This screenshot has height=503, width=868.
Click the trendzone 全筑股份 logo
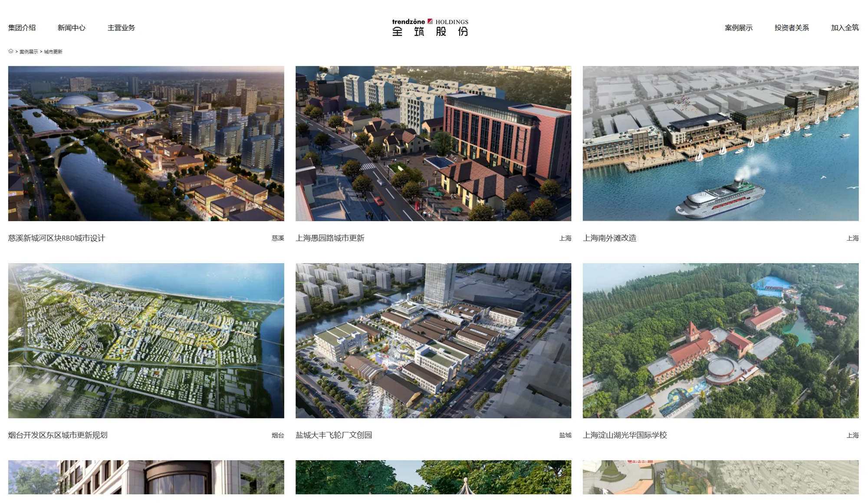(430, 27)
